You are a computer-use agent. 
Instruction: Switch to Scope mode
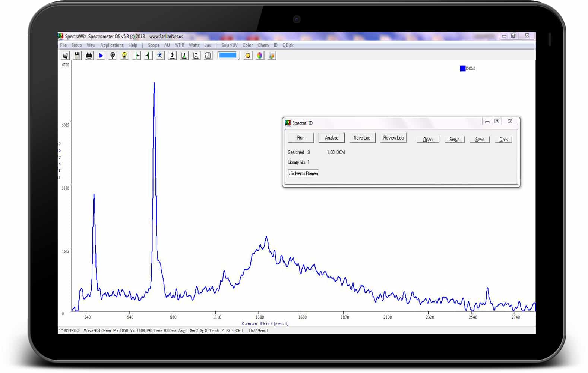[x=154, y=45]
